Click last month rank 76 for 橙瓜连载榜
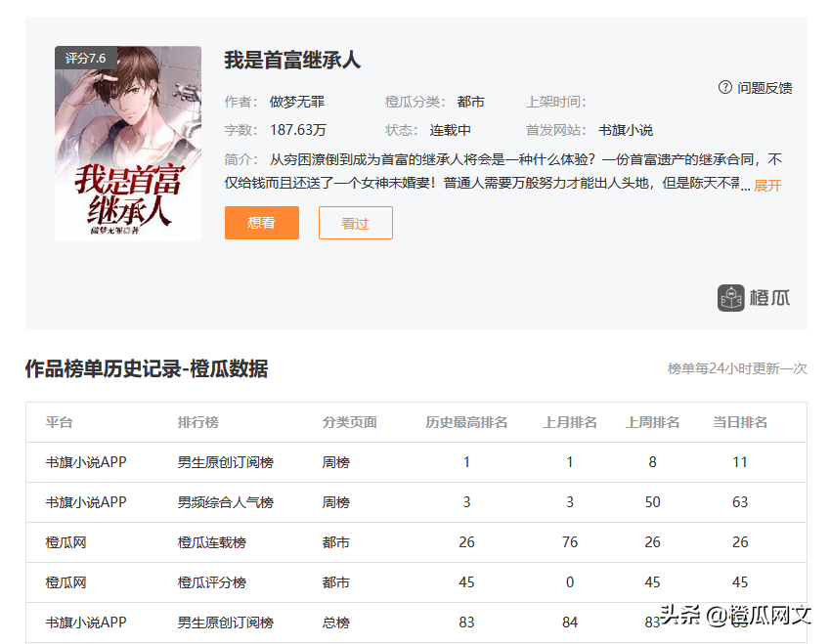Viewport: 830px width, 644px height. 570,542
